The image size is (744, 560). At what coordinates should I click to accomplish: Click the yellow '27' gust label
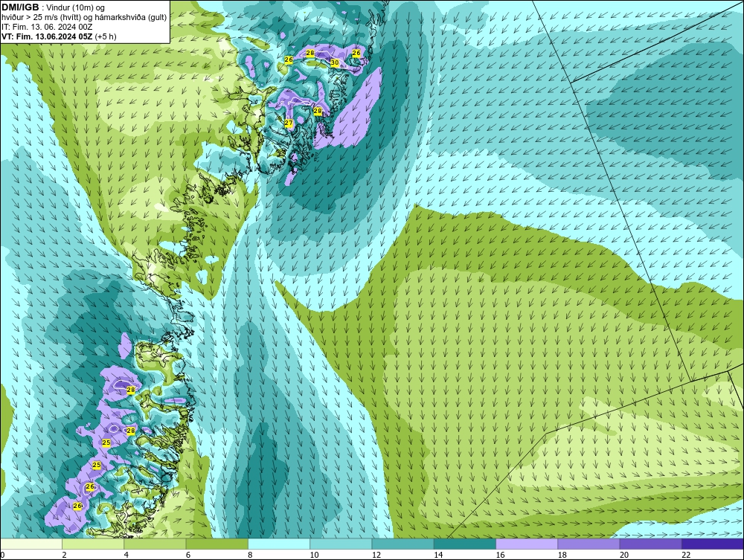click(x=289, y=123)
